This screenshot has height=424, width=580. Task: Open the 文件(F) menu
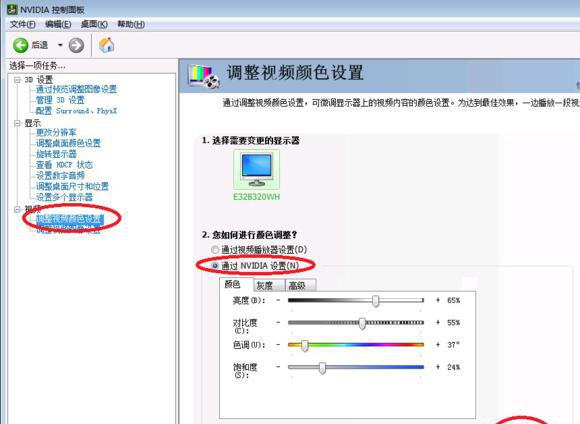(x=22, y=24)
